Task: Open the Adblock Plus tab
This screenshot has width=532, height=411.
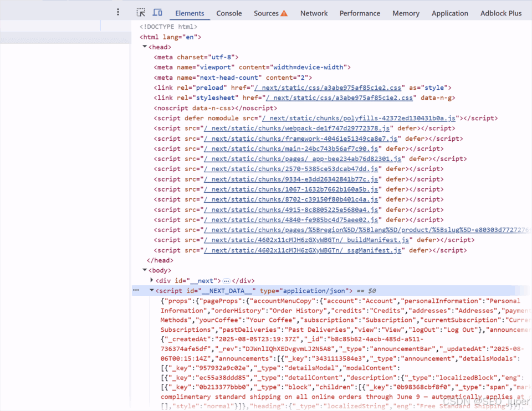Action: click(501, 13)
